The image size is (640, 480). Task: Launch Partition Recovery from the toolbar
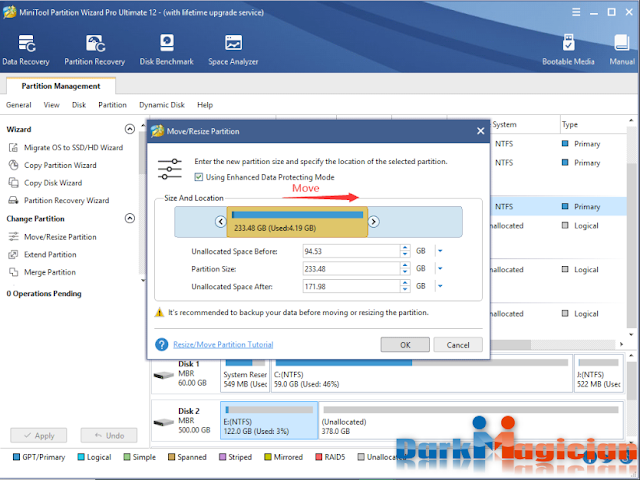[x=95, y=50]
